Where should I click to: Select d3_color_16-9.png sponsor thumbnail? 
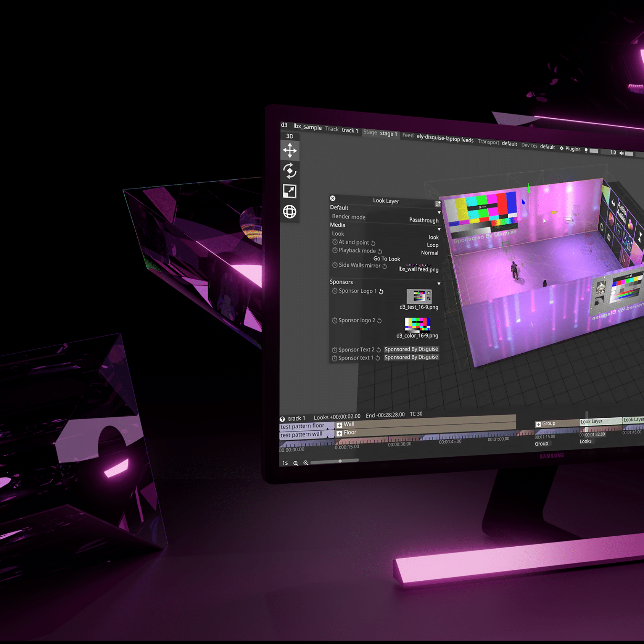pyautogui.click(x=418, y=324)
